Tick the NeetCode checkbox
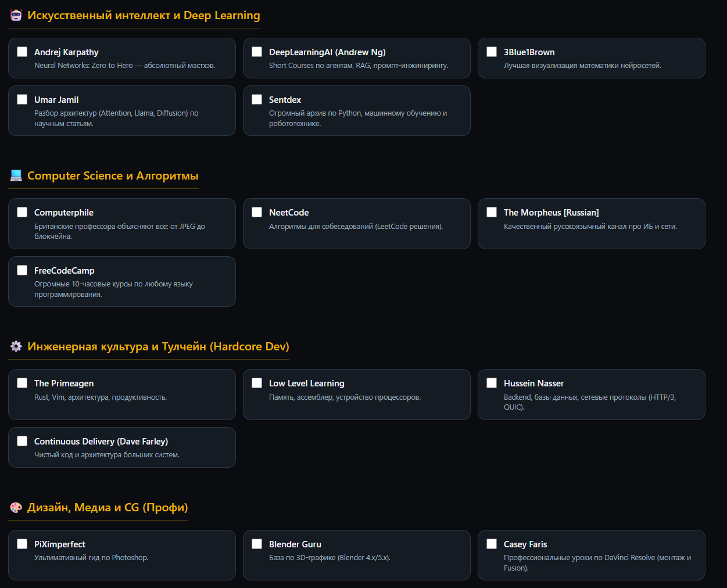 click(x=257, y=212)
